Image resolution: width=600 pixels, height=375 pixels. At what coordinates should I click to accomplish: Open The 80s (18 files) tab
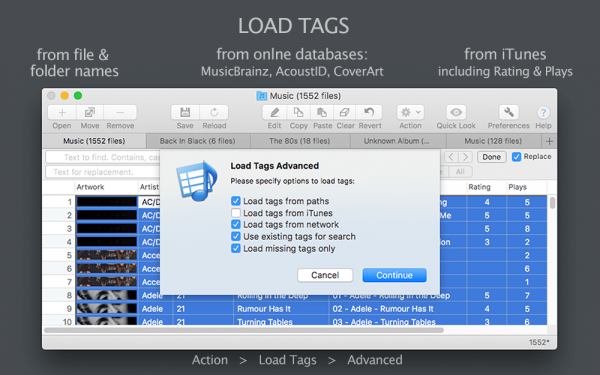click(x=300, y=141)
